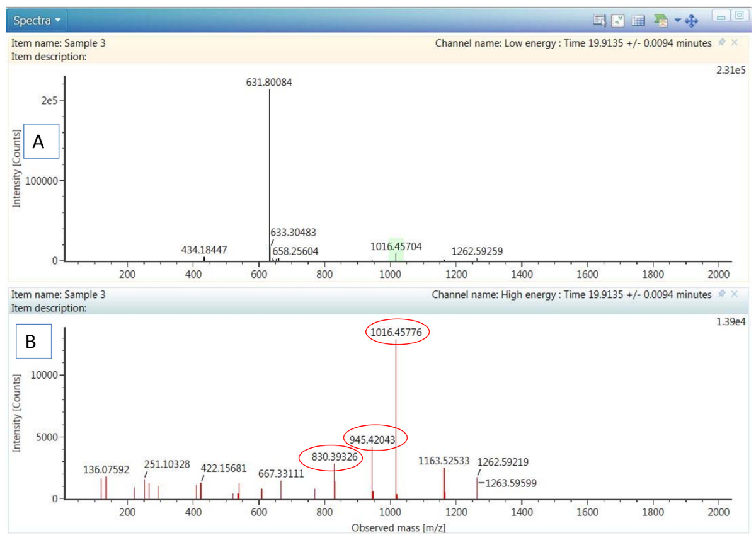756x540 pixels.
Task: Click the scatter plot view icon
Action: tap(618, 21)
